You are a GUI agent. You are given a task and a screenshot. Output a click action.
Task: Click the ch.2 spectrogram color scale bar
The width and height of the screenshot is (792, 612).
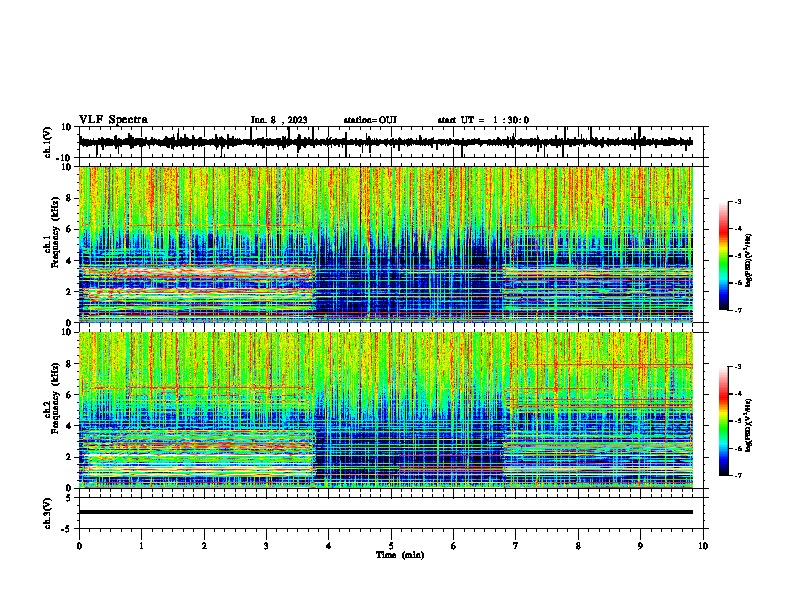coord(723,421)
